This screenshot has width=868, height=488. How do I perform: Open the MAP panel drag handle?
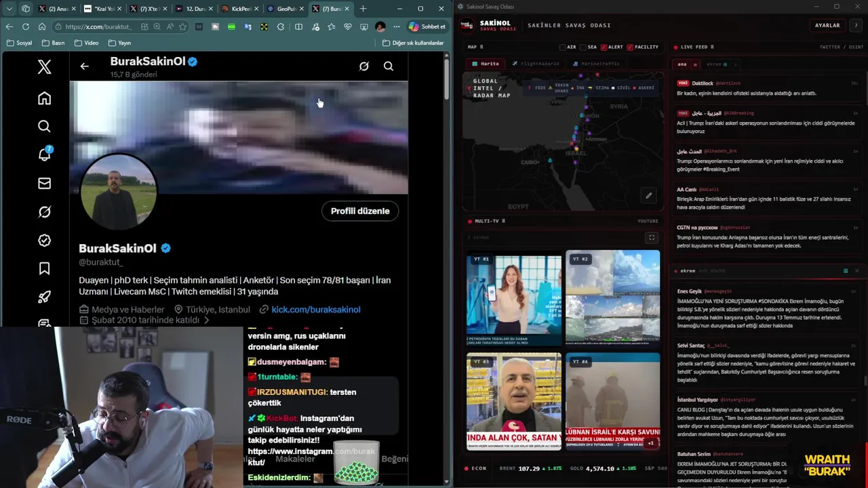(x=481, y=47)
